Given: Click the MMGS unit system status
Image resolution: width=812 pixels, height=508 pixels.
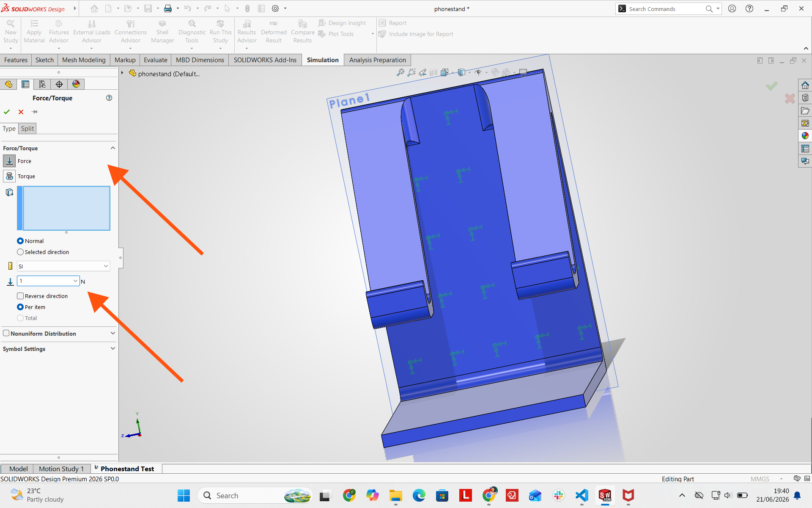Looking at the screenshot, I should [x=760, y=479].
